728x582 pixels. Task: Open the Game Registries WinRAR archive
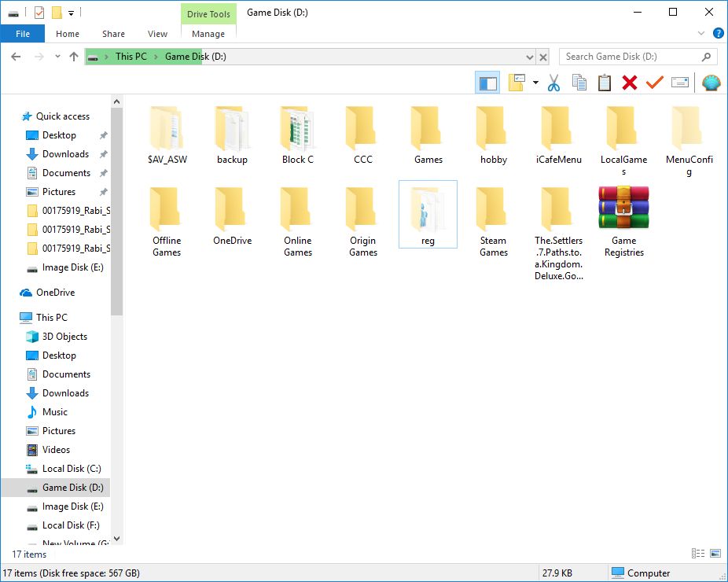pos(623,207)
